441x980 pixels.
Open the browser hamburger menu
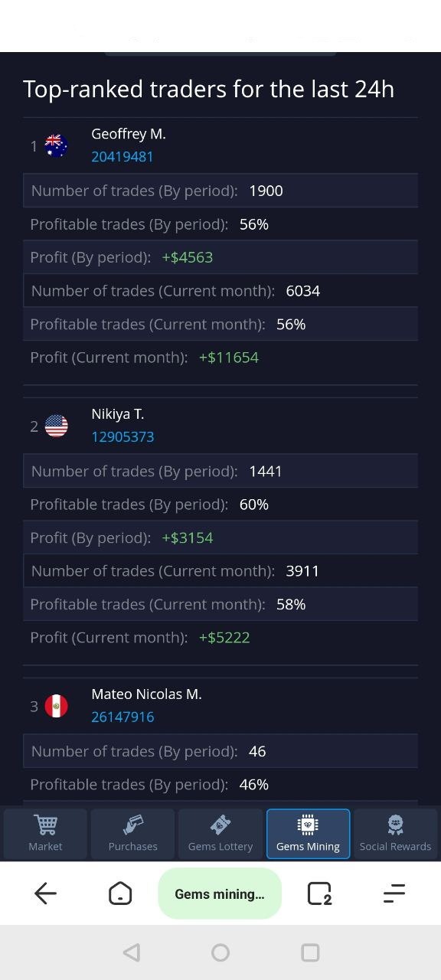[x=394, y=893]
